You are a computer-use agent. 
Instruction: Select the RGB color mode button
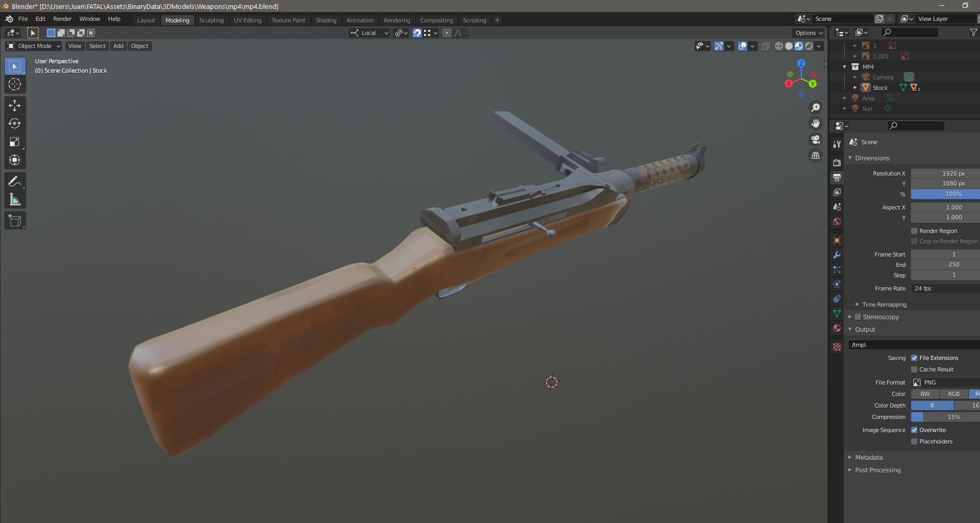tap(954, 394)
